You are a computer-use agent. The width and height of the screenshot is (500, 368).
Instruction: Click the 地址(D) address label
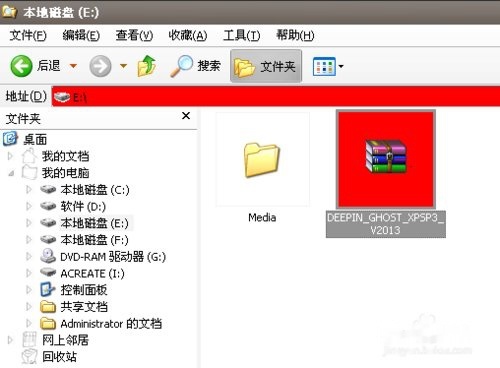click(x=26, y=96)
